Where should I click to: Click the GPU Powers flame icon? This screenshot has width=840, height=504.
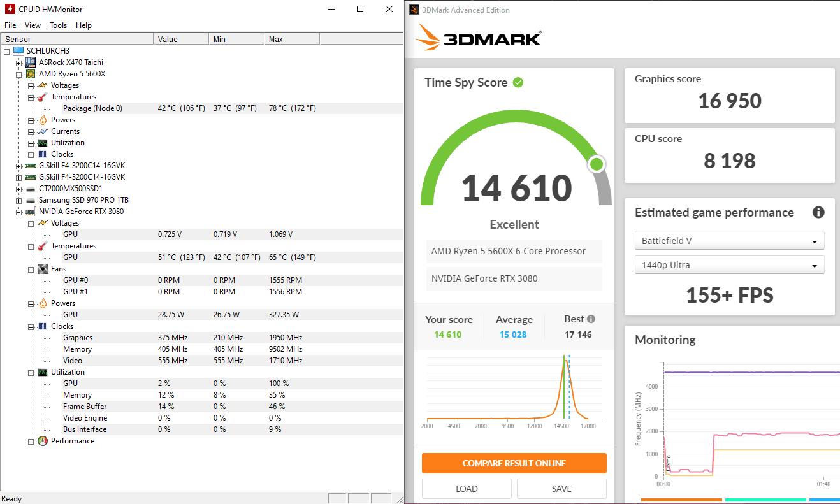(x=43, y=303)
